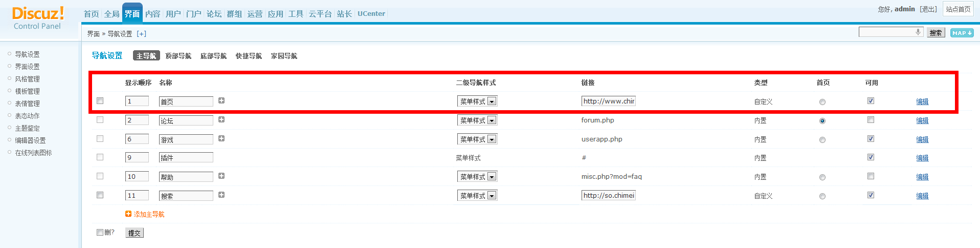
Task: Click the header search text field
Action: click(x=891, y=32)
